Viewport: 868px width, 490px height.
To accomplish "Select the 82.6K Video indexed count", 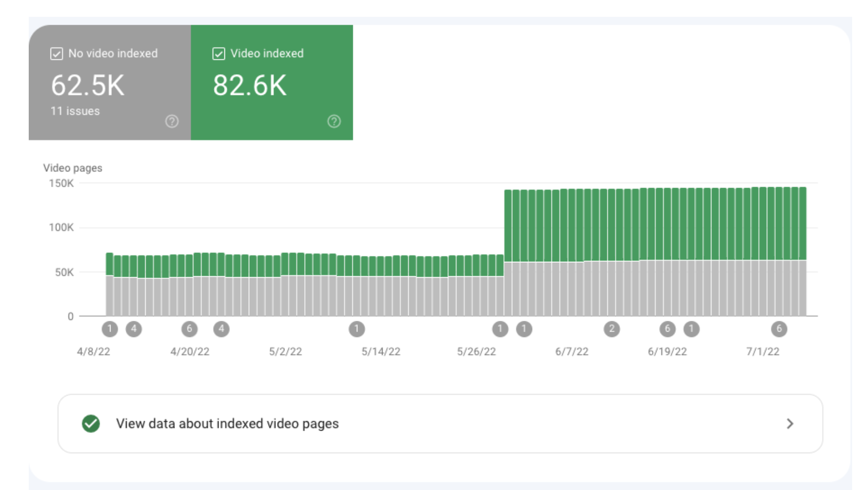I will click(x=250, y=85).
